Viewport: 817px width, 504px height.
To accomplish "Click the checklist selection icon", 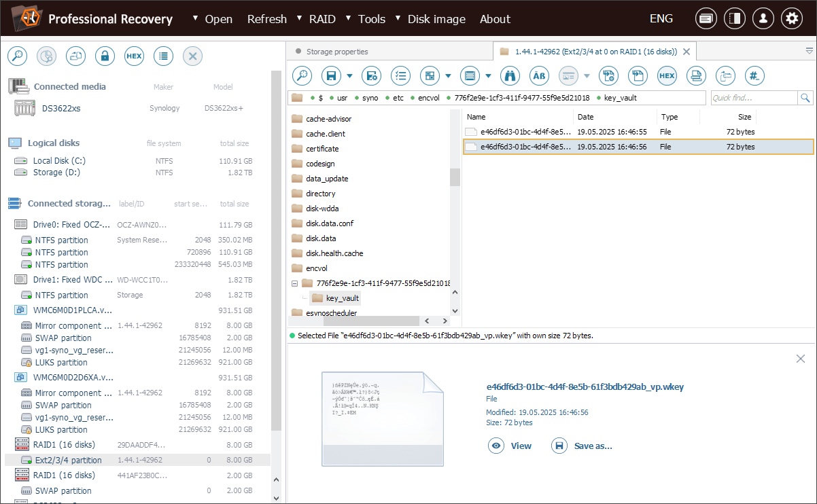I will [x=401, y=75].
